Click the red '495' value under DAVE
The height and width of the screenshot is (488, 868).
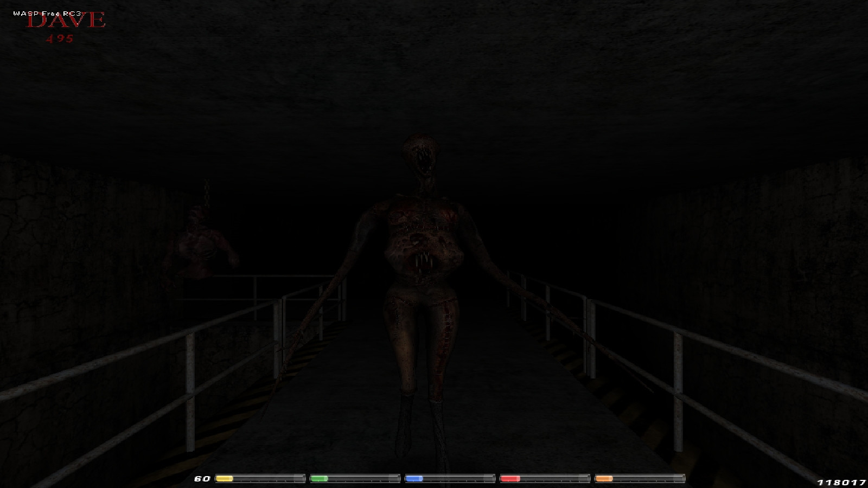60,38
